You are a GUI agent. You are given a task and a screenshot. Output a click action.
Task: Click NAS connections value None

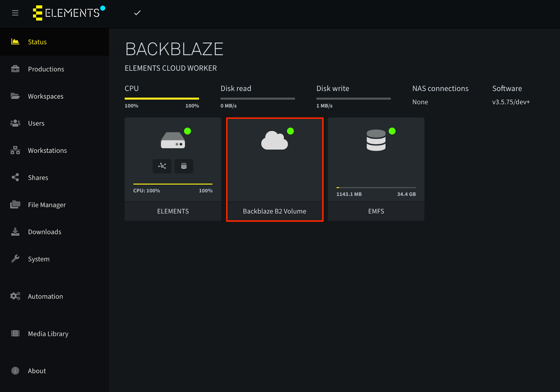(x=420, y=102)
